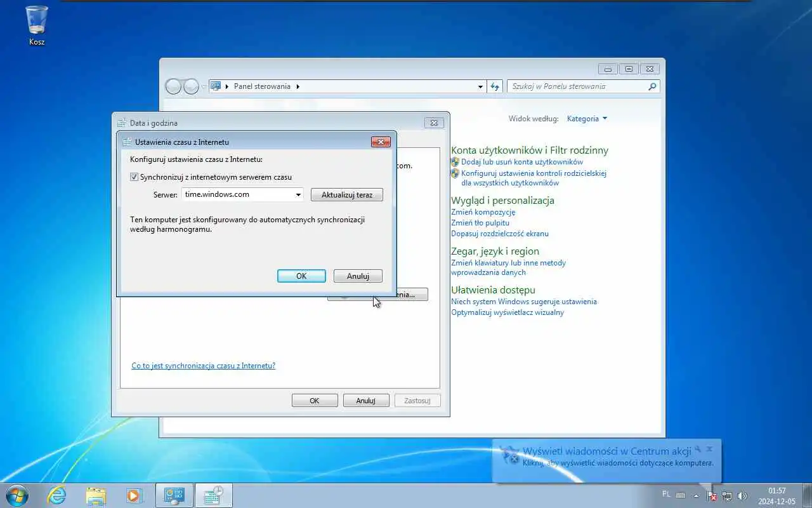Show hidden tray icons arrow
The width and height of the screenshot is (812, 508).
696,495
